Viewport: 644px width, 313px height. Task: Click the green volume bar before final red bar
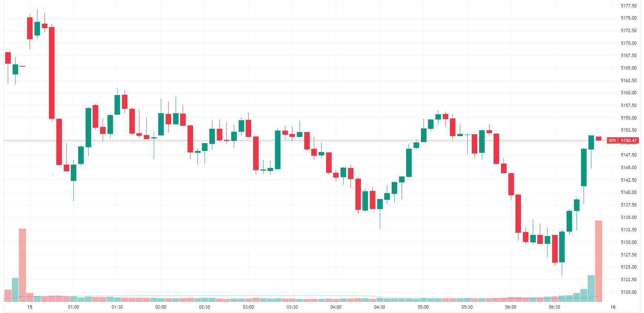591,288
